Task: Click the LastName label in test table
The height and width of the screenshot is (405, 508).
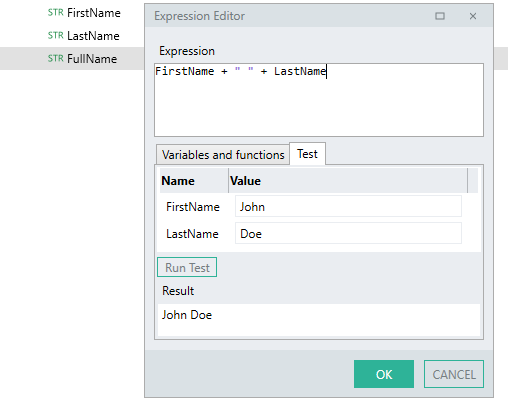Action: (192, 234)
